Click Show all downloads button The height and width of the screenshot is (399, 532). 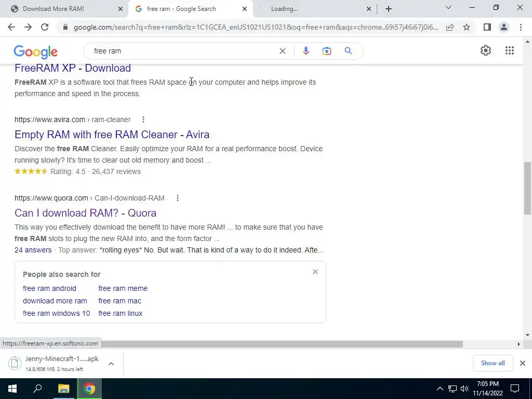(x=493, y=363)
